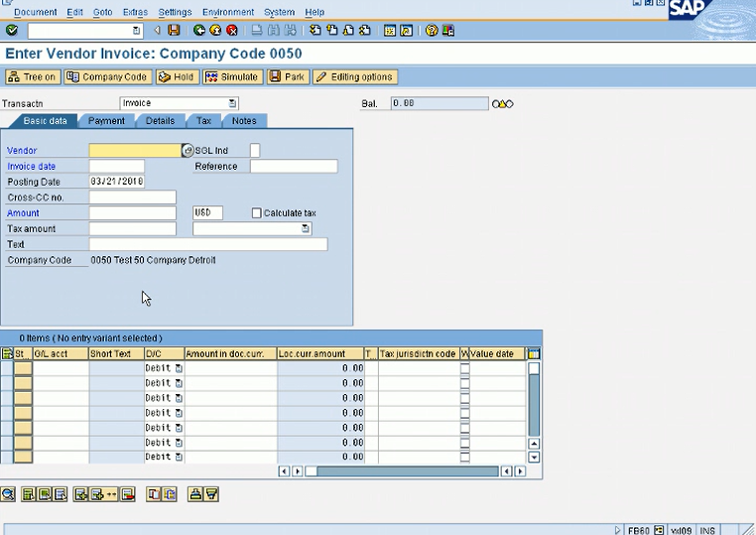The image size is (756, 535).
Task: Click the Park button
Action: (x=288, y=76)
